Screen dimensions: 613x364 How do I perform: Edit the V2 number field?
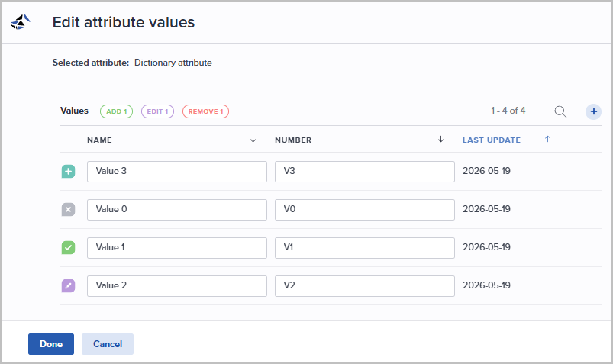click(x=365, y=286)
